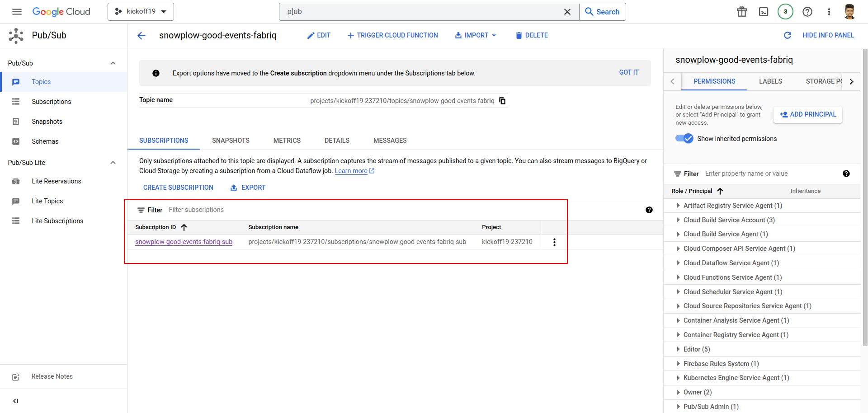Click the DELETE button
The height and width of the screenshot is (413, 868).
532,35
